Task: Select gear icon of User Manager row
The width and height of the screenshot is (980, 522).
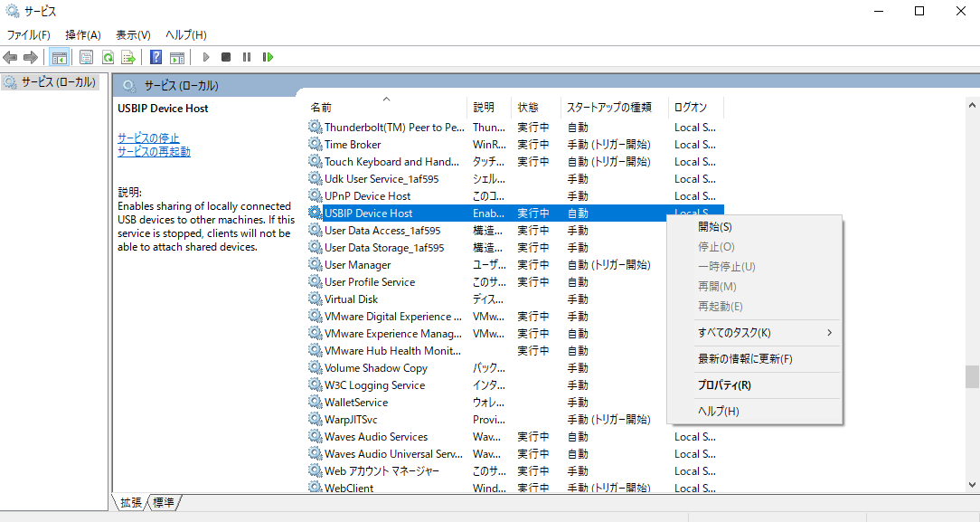Action: 316,264
